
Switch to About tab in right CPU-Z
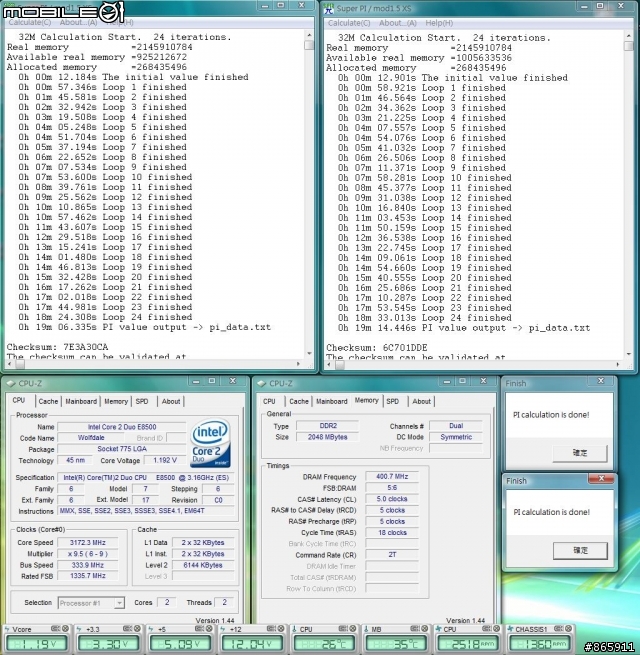coord(422,401)
